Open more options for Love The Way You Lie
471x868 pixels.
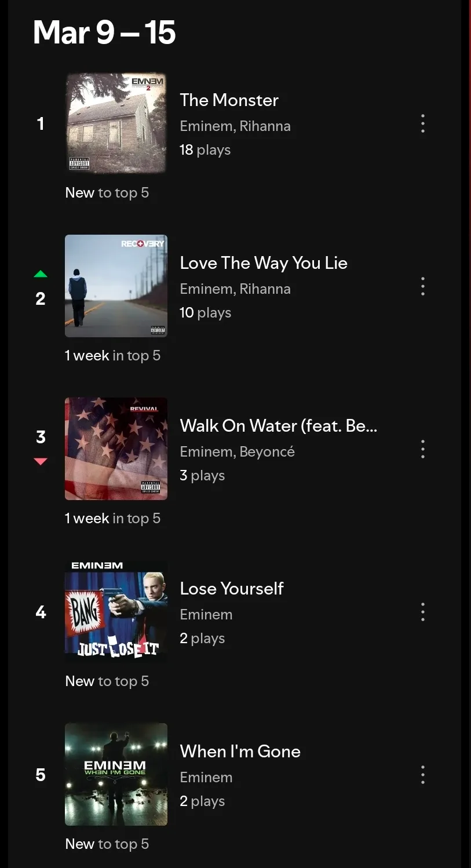pos(423,286)
